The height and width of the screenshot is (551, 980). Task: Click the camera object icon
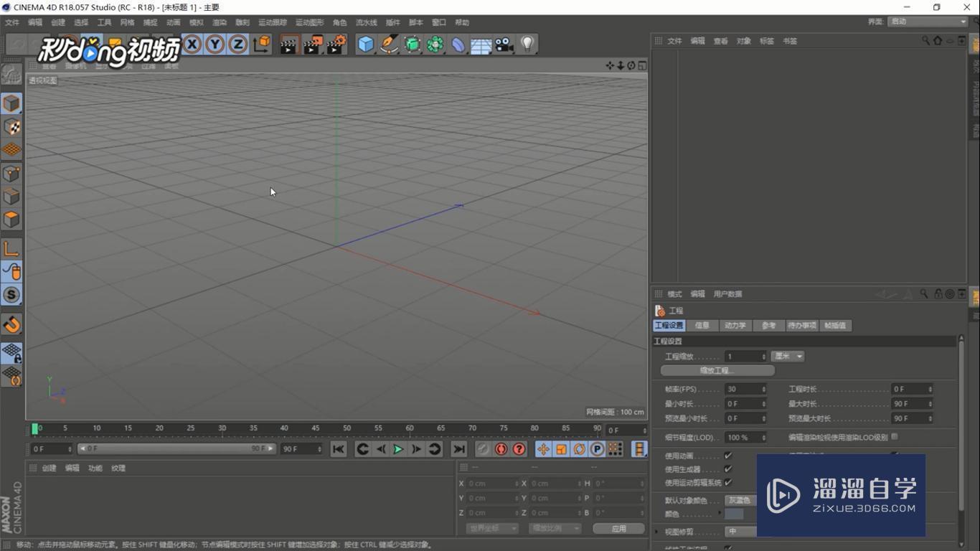tap(504, 44)
